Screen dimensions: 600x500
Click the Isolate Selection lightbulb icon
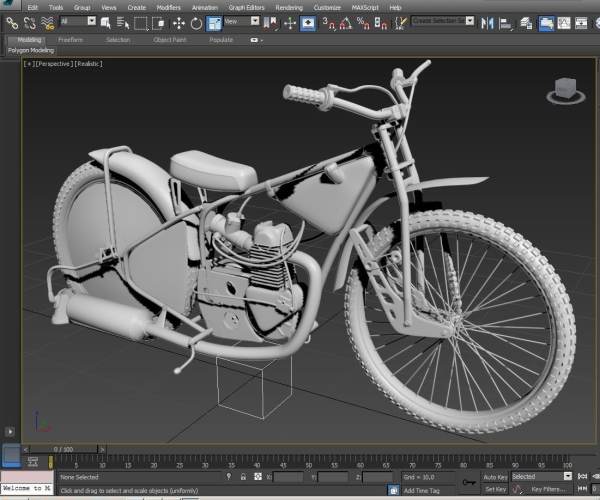coord(229,477)
